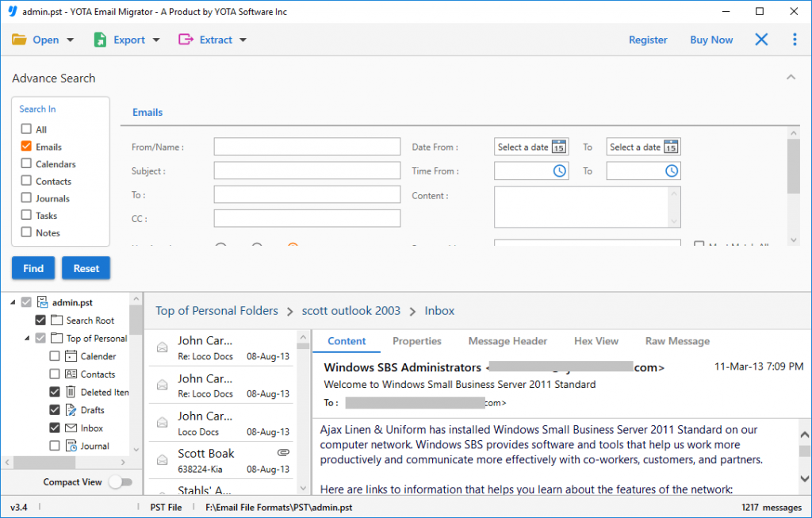Toggle the Compact View switch
The image size is (812, 518).
click(121, 482)
